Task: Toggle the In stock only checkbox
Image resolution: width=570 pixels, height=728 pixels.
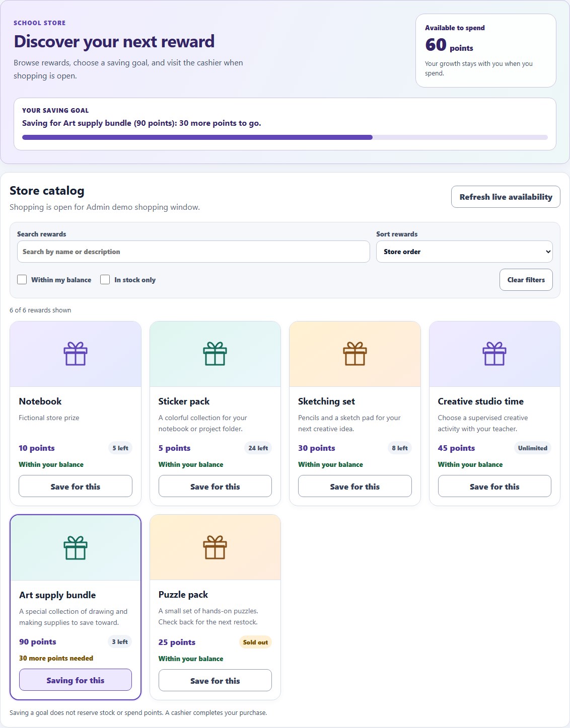Action: coord(105,280)
